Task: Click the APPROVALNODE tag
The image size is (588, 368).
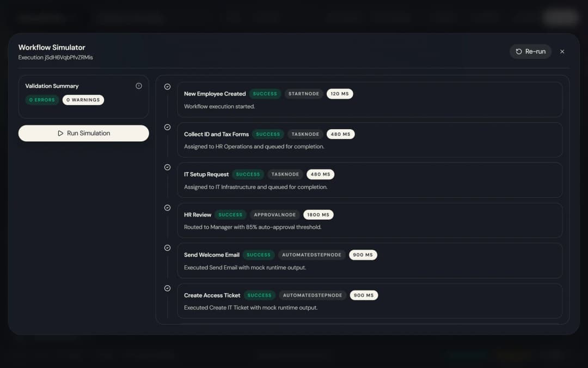Action: pyautogui.click(x=275, y=215)
